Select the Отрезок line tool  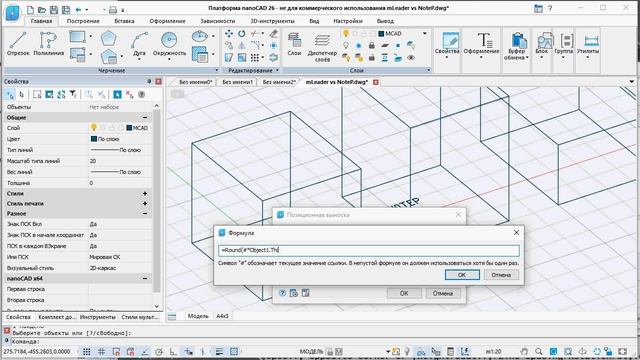click(x=18, y=44)
